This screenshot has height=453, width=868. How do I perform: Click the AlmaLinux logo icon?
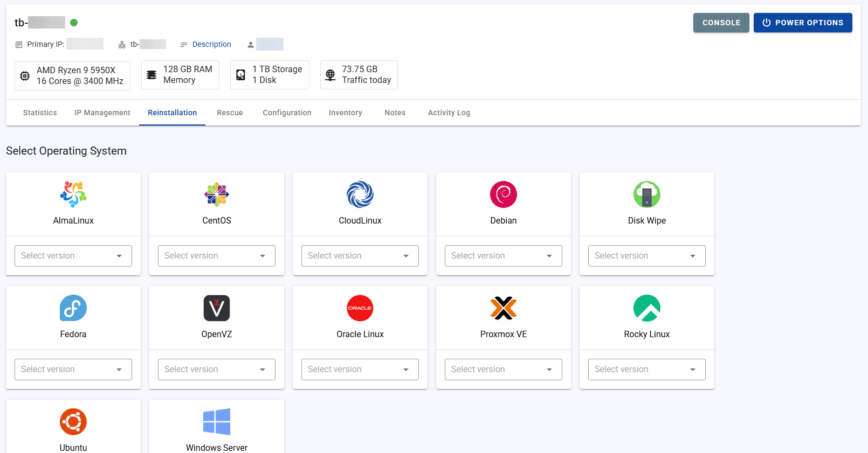(x=73, y=194)
